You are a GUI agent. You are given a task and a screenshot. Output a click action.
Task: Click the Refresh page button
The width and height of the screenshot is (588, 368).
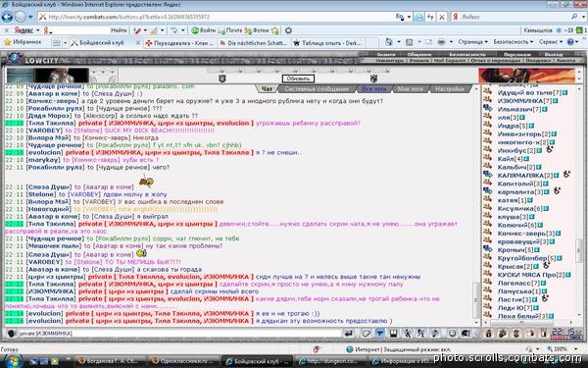tap(430, 17)
